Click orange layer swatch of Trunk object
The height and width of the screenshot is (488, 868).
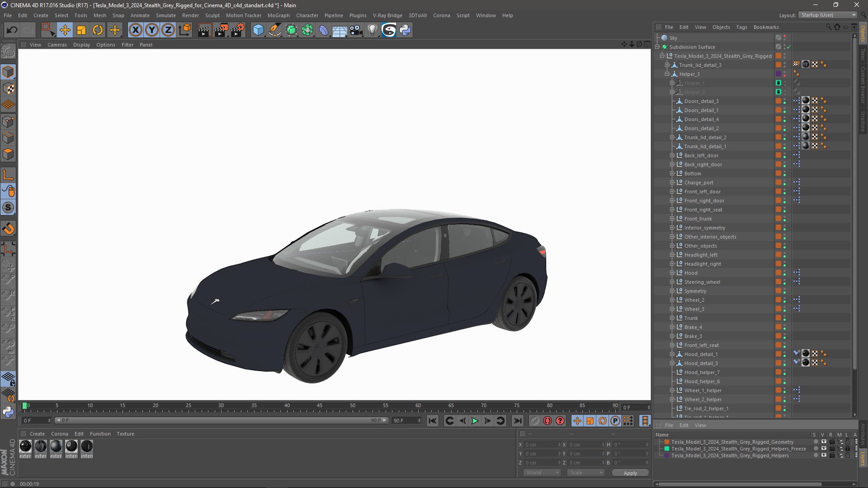tap(778, 318)
